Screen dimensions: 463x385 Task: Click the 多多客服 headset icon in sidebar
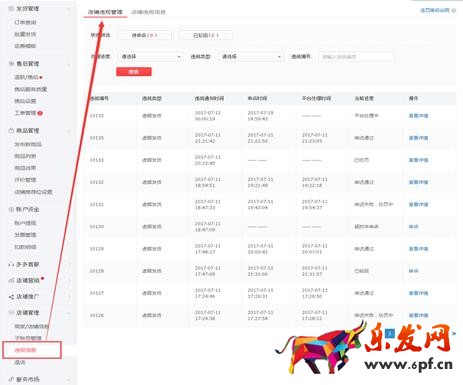[11, 264]
